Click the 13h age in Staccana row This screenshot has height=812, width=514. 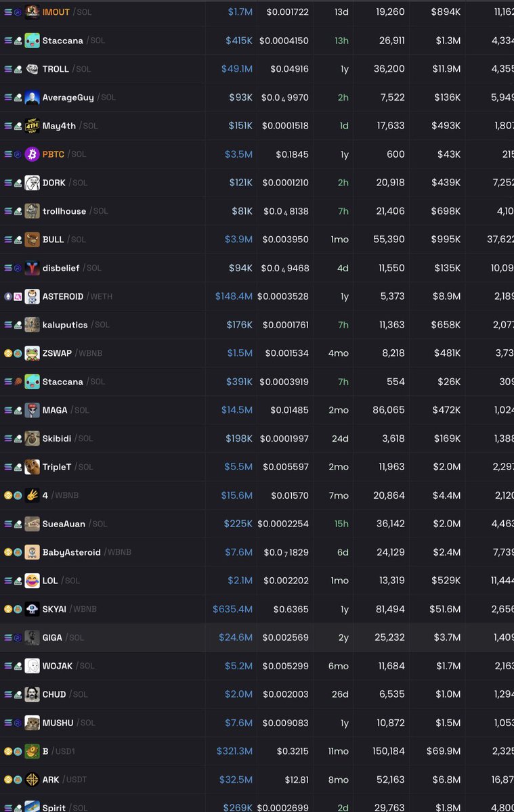(341, 41)
